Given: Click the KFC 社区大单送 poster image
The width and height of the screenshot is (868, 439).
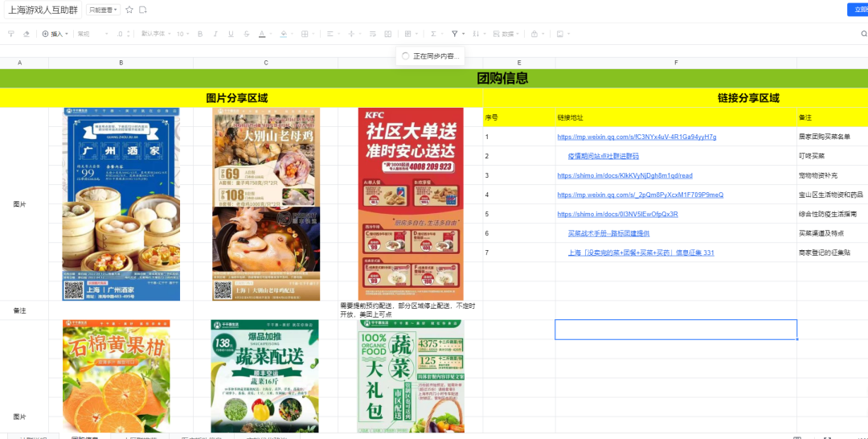Looking at the screenshot, I should pos(411,204).
